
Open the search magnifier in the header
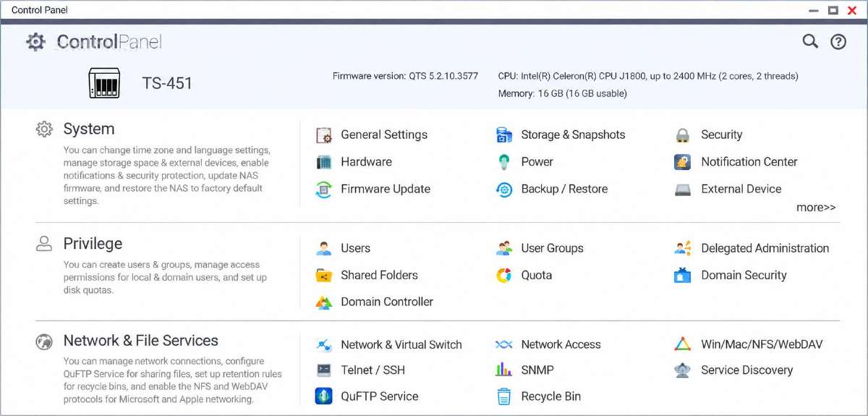(810, 41)
